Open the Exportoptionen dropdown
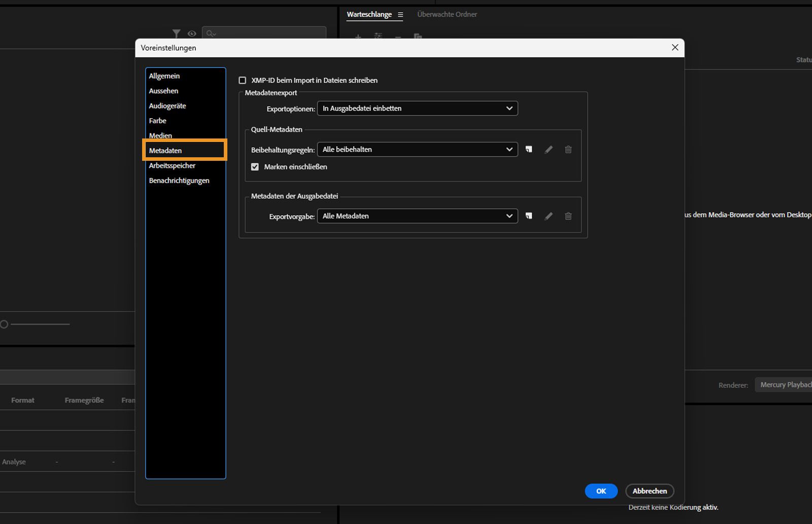This screenshot has height=524, width=812. click(418, 109)
